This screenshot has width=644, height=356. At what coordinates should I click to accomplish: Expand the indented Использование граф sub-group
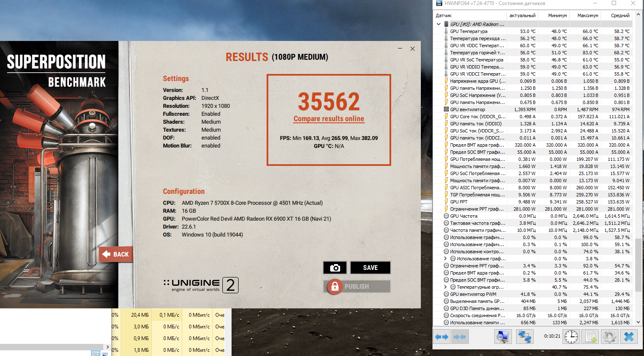pos(445,259)
